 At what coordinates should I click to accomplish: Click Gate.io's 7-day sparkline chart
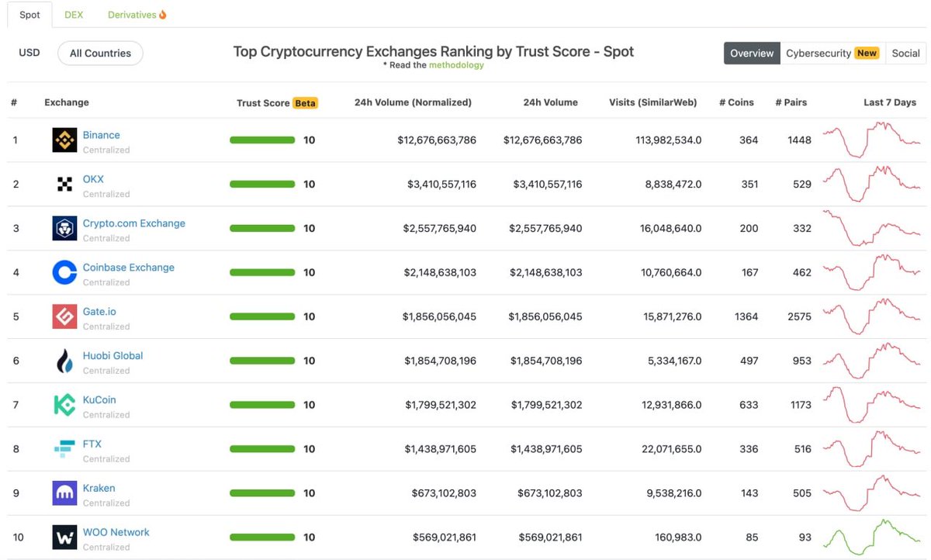pyautogui.click(x=871, y=316)
